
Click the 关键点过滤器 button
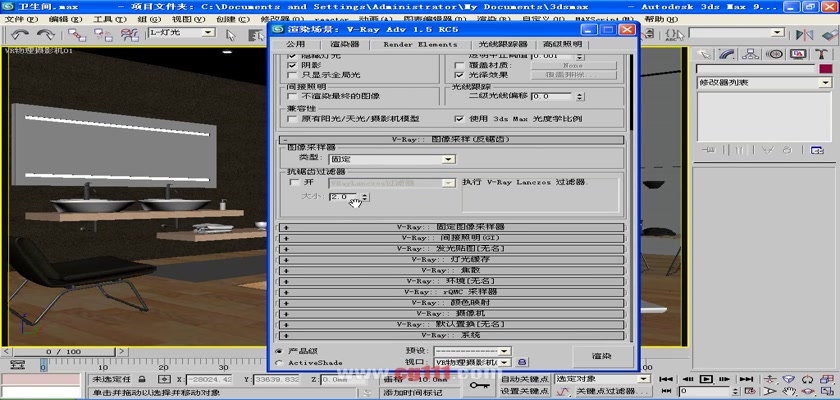(x=612, y=392)
